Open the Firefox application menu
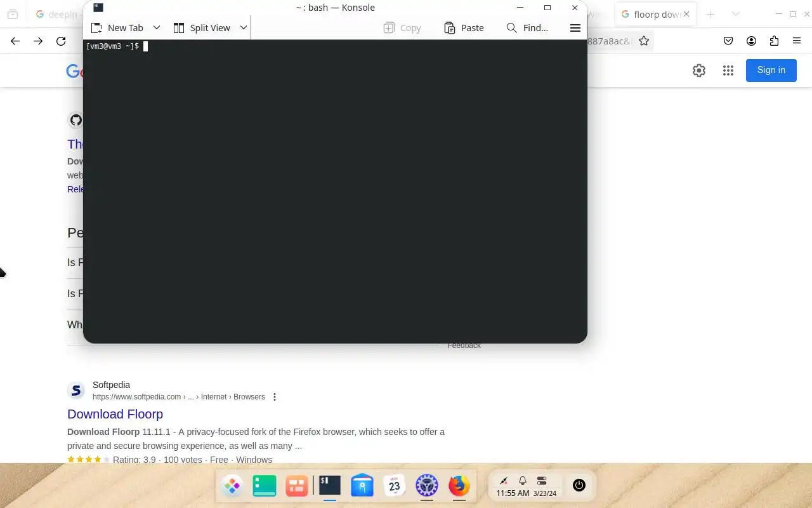The width and height of the screenshot is (812, 508). 797,41
